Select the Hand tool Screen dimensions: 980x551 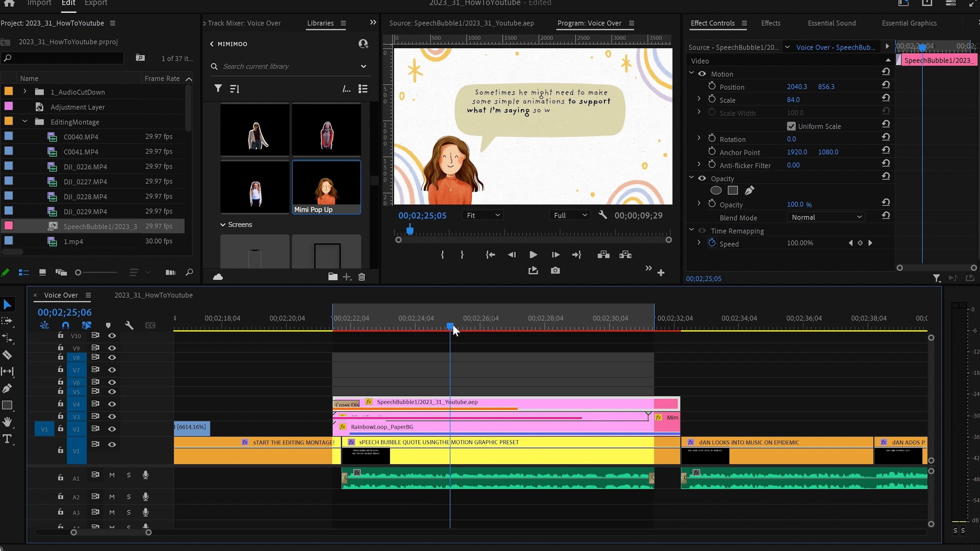tap(7, 422)
